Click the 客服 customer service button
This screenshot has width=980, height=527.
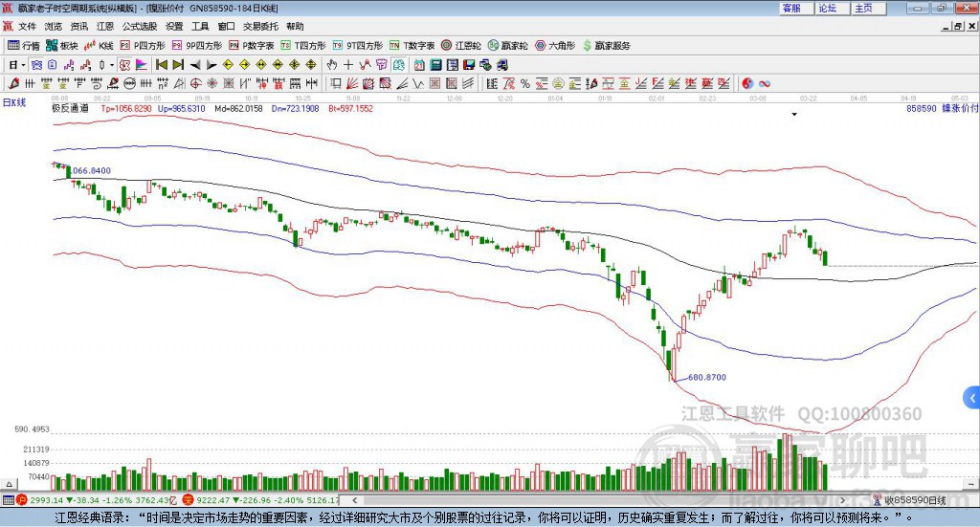coord(791,8)
